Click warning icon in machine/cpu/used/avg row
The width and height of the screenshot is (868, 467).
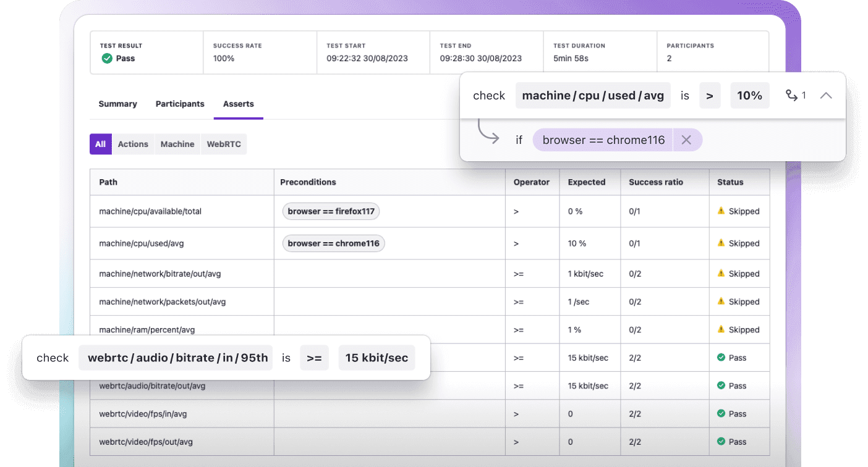pyautogui.click(x=721, y=243)
